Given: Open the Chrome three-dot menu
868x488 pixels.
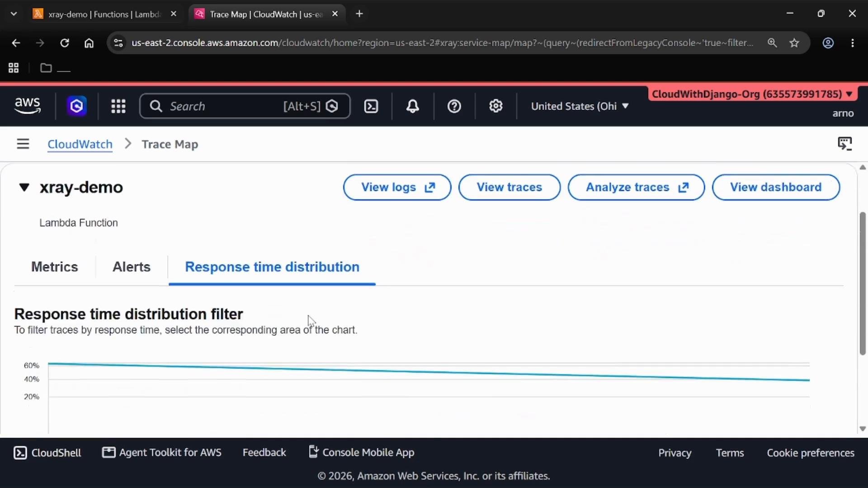Looking at the screenshot, I should coord(853,43).
